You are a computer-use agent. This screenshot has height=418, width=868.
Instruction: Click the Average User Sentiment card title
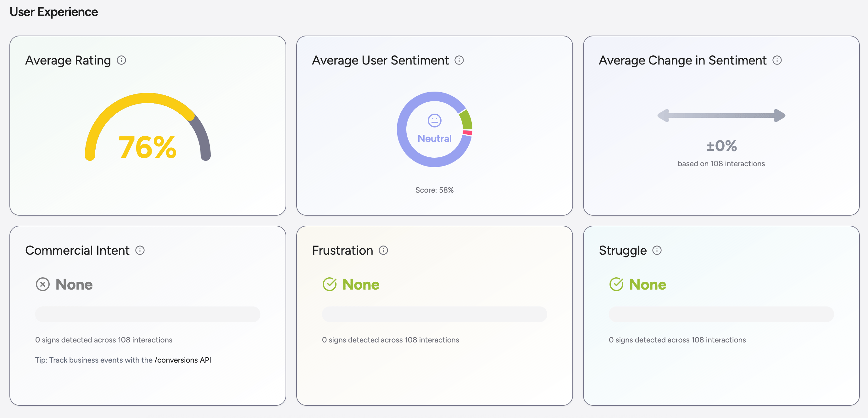point(381,60)
